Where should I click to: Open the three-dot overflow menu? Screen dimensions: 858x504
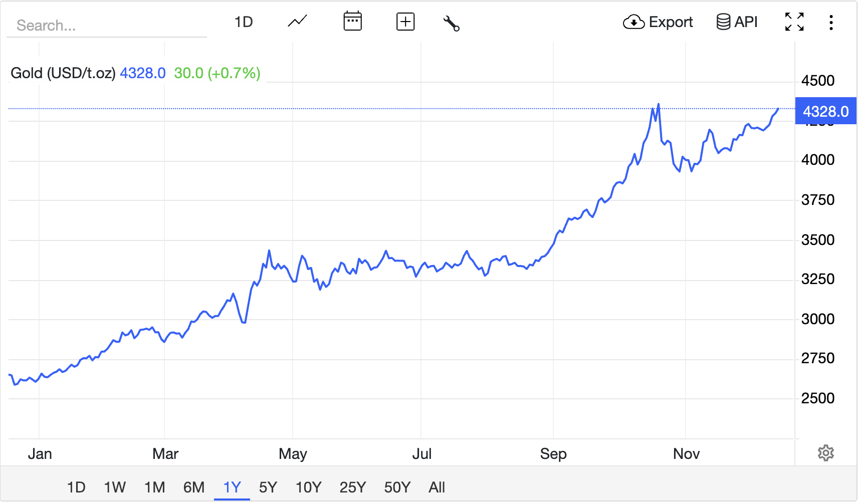tap(831, 22)
